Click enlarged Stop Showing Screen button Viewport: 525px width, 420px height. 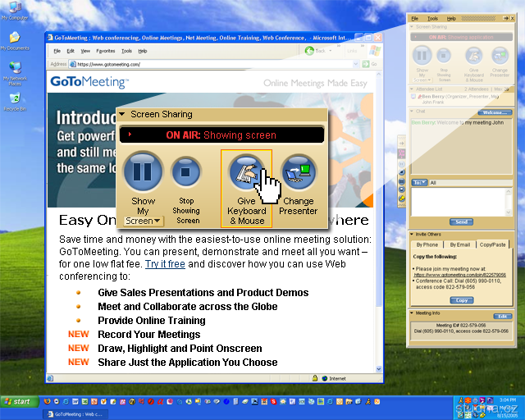point(186,172)
